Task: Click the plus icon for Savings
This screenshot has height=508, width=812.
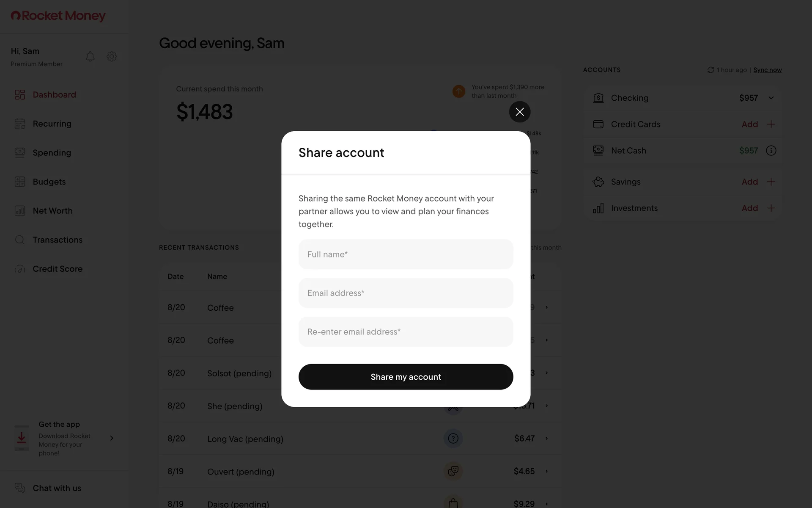Action: pos(771,182)
